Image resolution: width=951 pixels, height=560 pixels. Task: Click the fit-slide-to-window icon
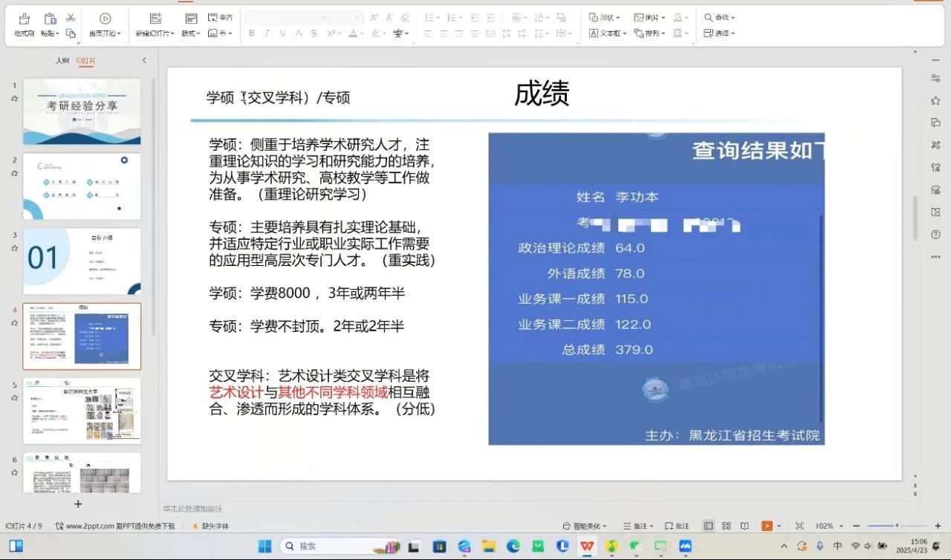(799, 526)
